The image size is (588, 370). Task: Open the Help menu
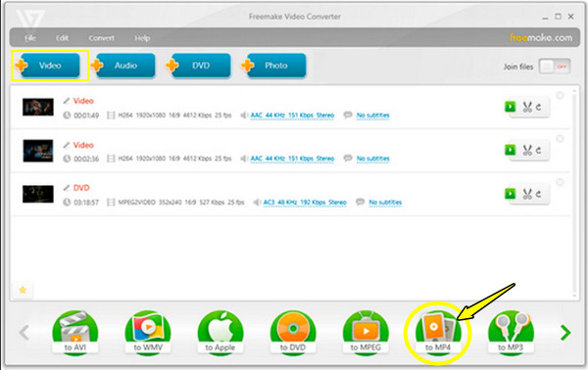click(142, 38)
